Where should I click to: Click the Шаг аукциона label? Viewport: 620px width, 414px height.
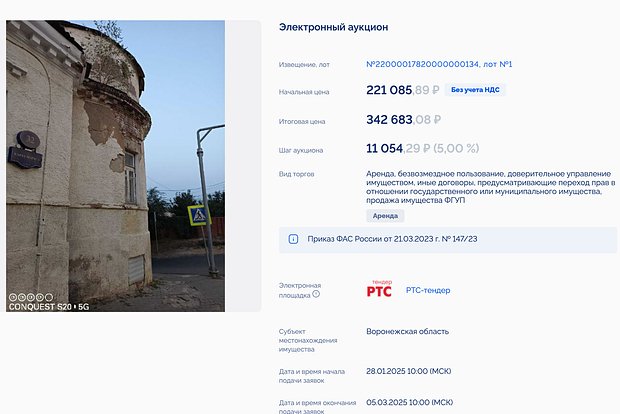pyautogui.click(x=301, y=150)
